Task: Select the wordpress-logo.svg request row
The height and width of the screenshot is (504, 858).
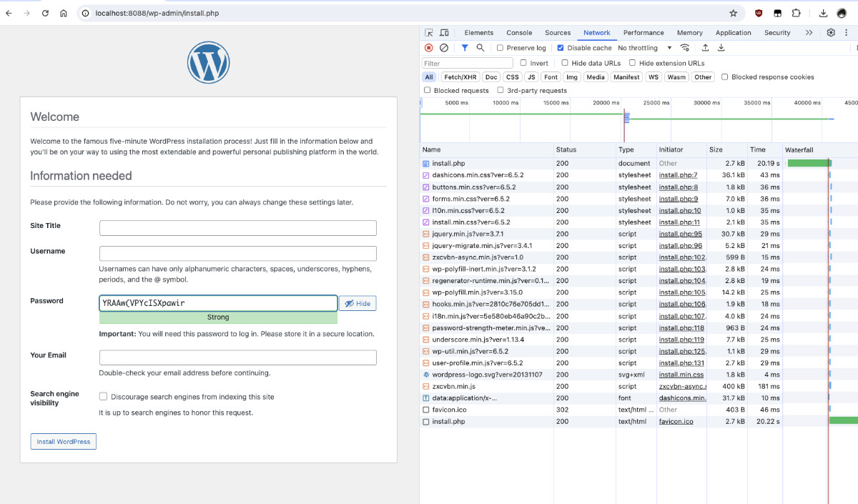Action: tap(638, 375)
